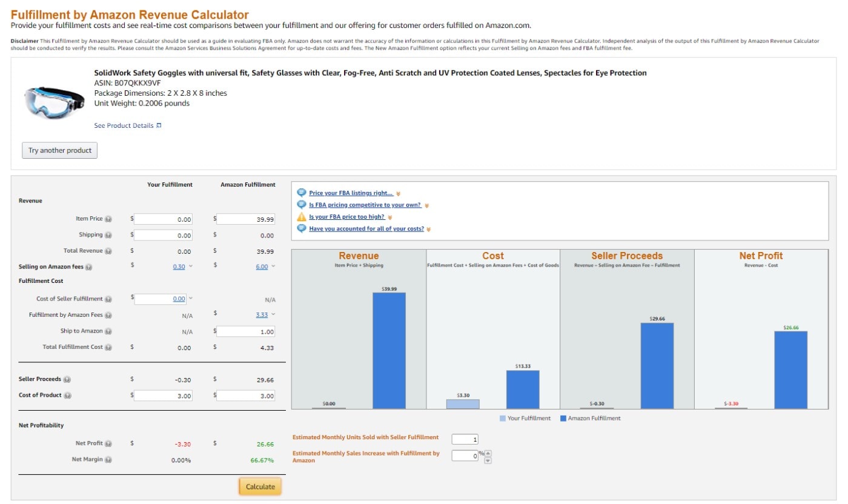Screen dimensions: 848x504
Task: Expand Your Fulfillment selling fees 0.30 arrow
Action: tap(191, 267)
